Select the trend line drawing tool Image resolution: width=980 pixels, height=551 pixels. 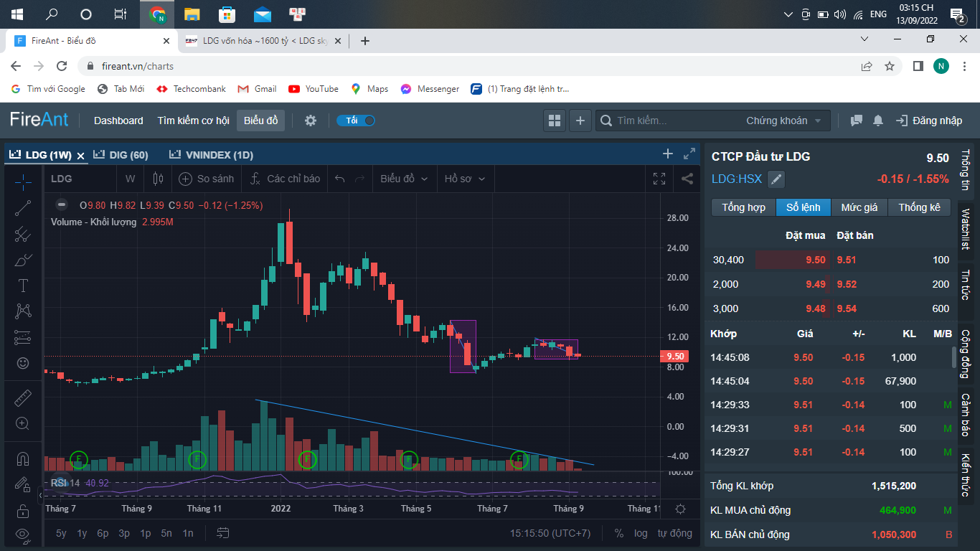[x=23, y=208]
